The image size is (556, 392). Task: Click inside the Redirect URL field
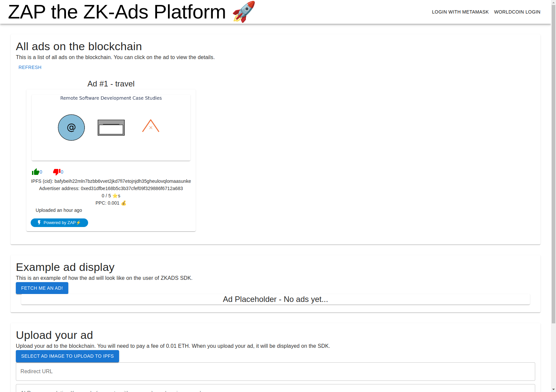coord(132,371)
